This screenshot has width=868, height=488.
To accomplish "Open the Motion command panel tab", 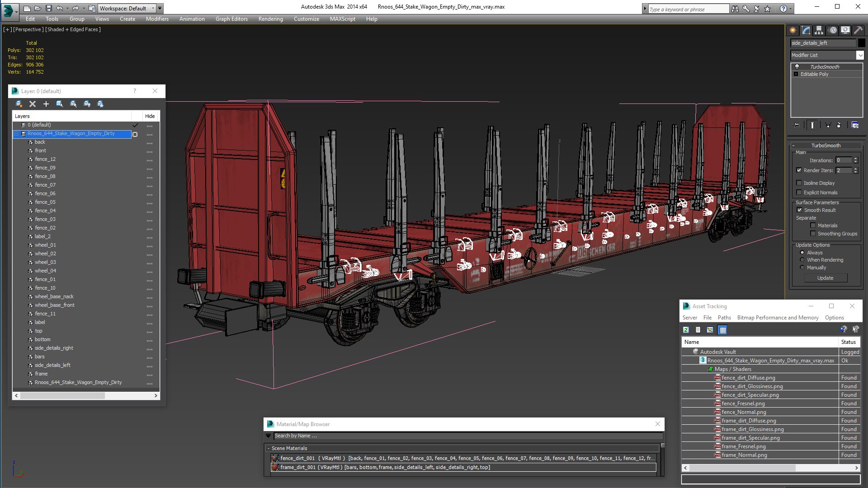I will tap(832, 30).
